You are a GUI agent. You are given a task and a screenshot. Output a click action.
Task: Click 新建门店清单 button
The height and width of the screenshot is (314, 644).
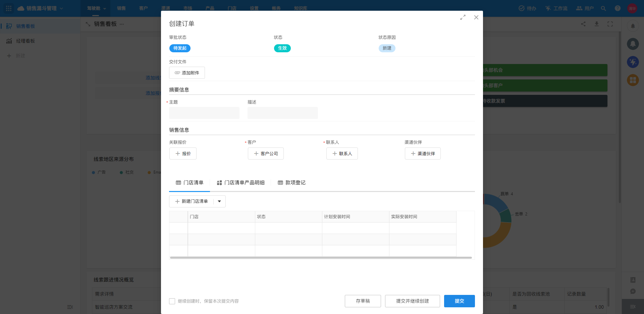click(x=192, y=201)
